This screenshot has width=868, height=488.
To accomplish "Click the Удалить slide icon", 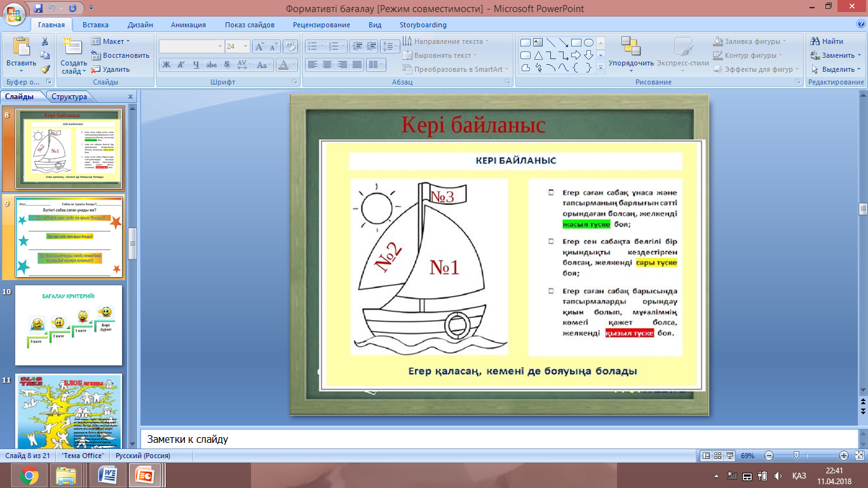I will coord(111,69).
